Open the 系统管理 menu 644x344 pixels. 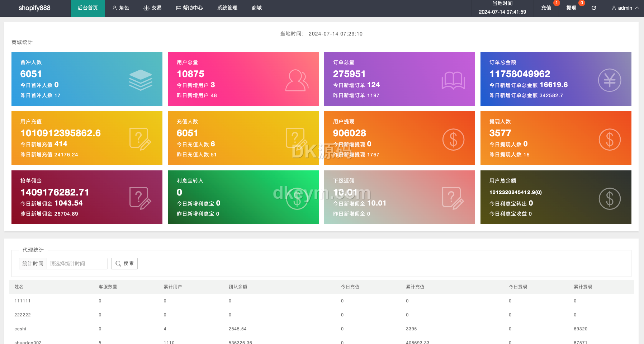(x=227, y=8)
